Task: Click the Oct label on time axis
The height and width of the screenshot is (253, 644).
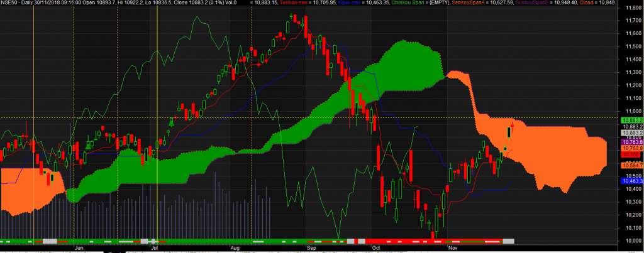Action: (376, 248)
